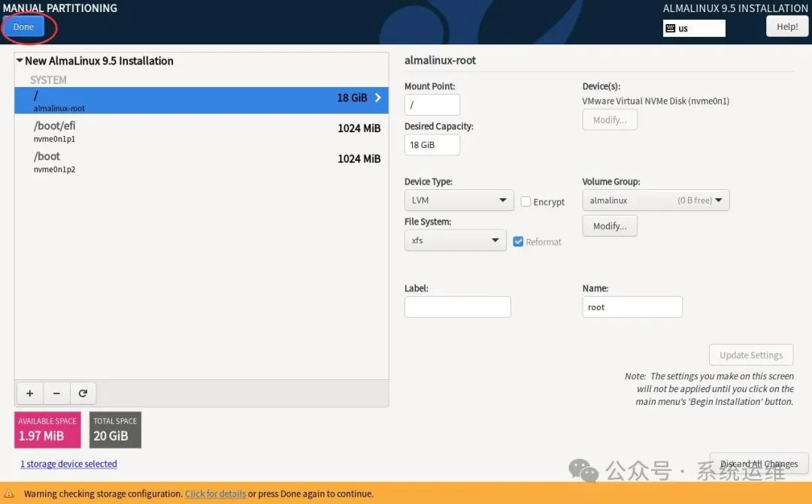812x504 pixels.
Task: Click VMware Virtual NVMe Disk (nvme0n1) text
Action: coord(656,101)
